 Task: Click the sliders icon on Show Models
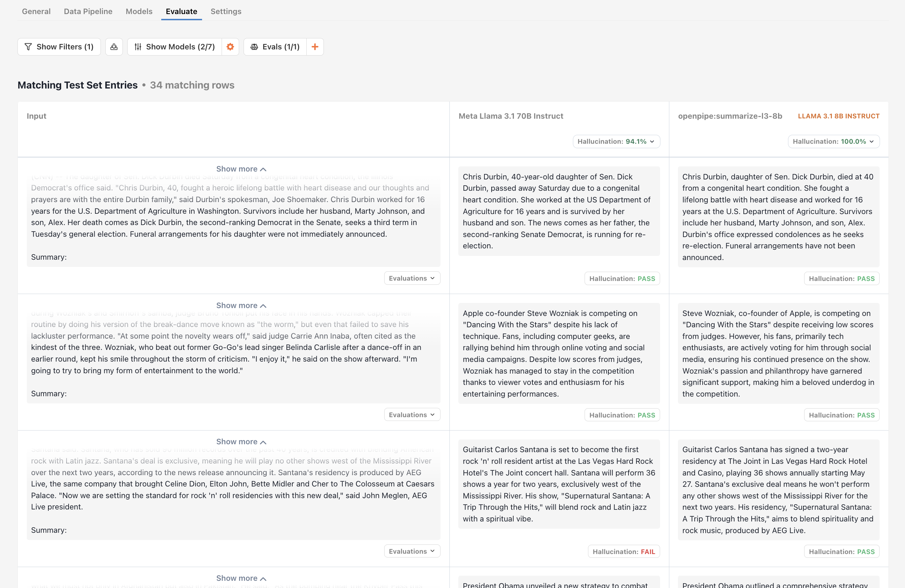[138, 47]
